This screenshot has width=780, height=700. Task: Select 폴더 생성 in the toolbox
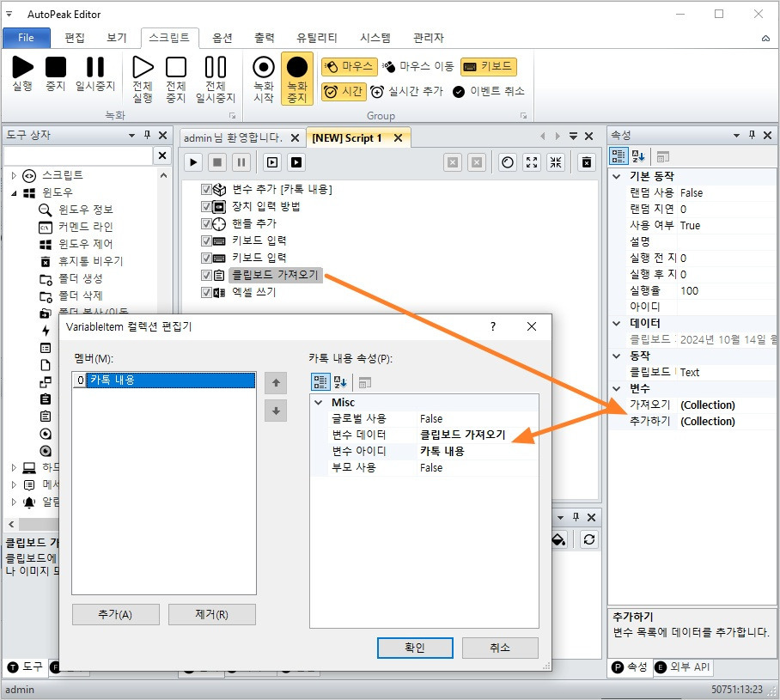81,278
